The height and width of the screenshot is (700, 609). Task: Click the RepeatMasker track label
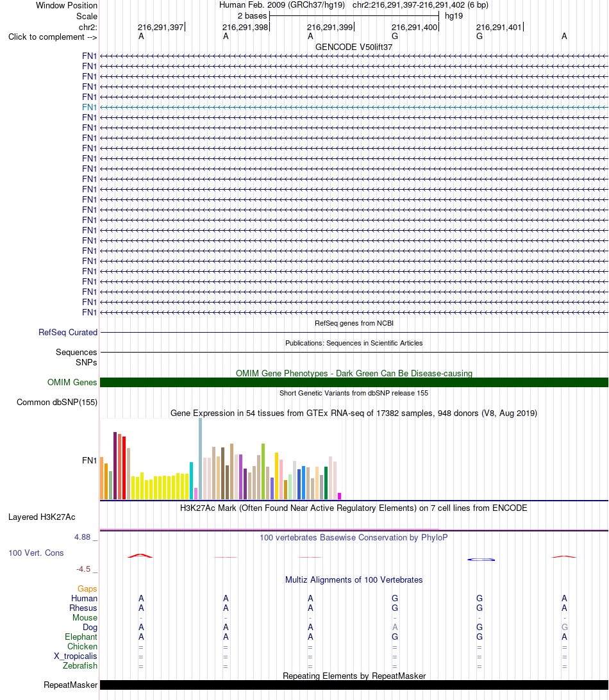(70, 685)
